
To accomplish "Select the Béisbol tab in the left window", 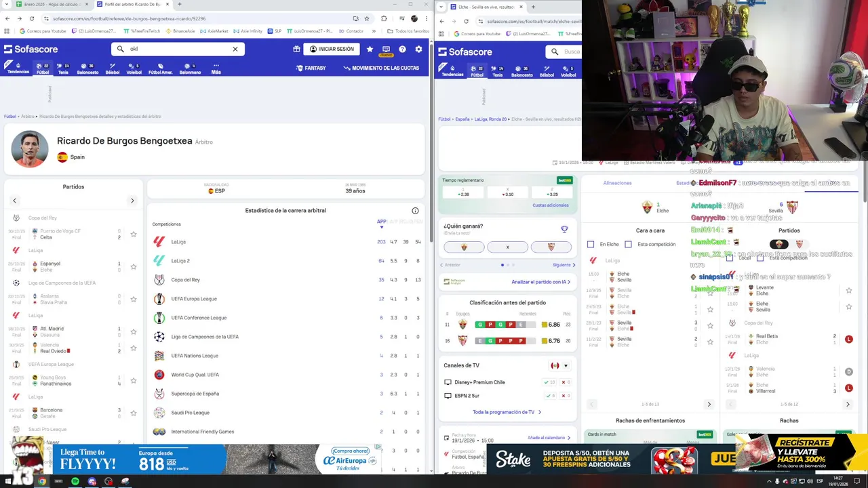I will 113,69.
